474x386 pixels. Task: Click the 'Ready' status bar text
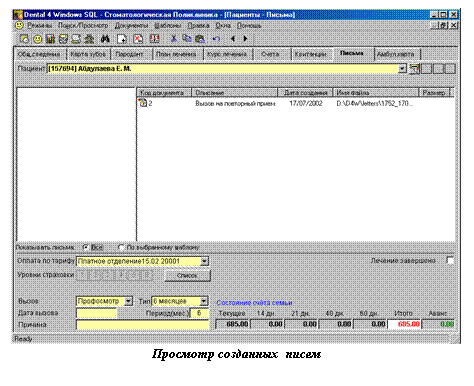click(x=23, y=339)
